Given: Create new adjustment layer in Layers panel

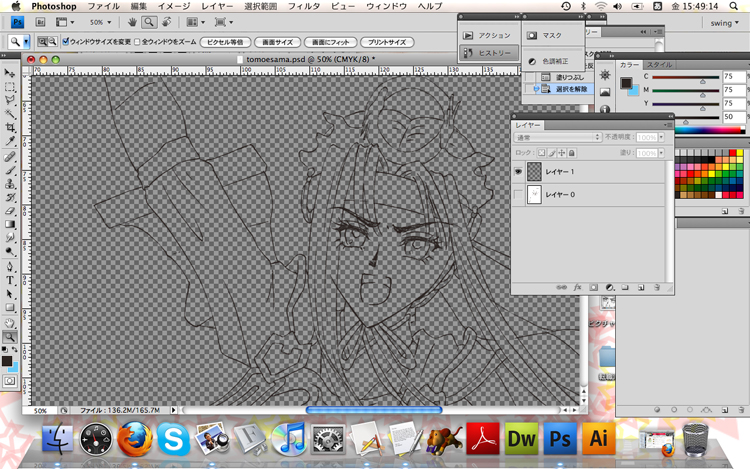Looking at the screenshot, I should tap(609, 287).
